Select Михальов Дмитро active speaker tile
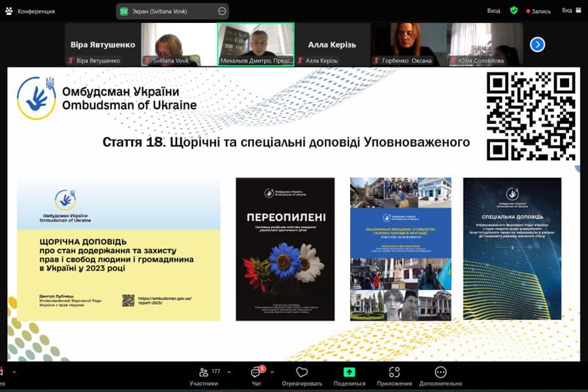This screenshot has height=392, width=588. point(255,44)
